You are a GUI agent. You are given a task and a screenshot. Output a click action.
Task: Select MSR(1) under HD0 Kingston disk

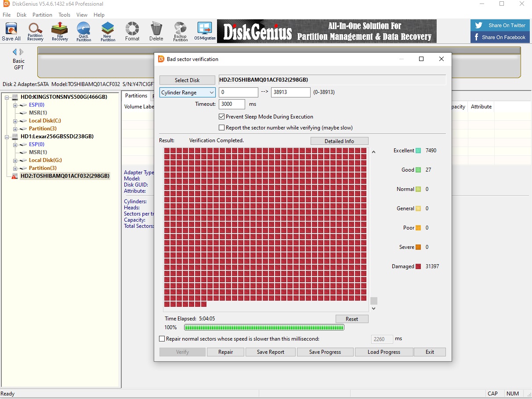point(38,113)
